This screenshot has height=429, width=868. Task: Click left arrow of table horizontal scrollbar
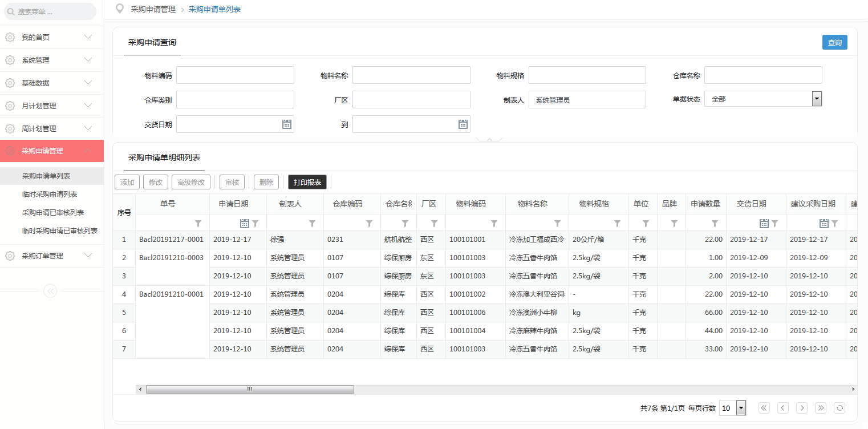[x=140, y=389]
